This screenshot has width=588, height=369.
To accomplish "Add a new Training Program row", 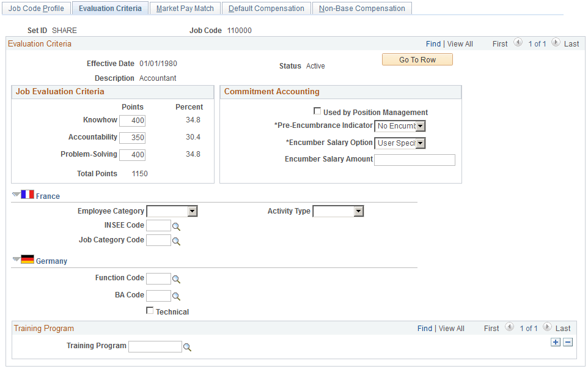I will [556, 342].
